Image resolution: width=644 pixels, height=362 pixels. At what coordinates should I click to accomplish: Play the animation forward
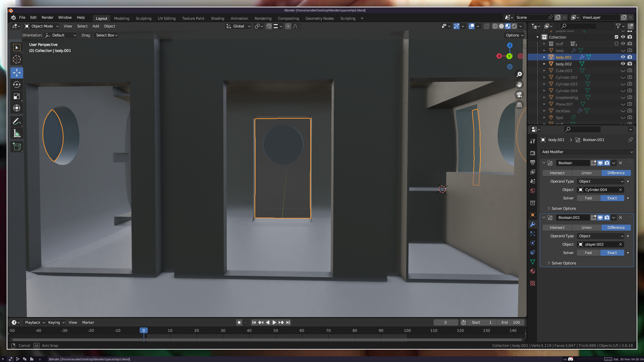tap(274, 322)
